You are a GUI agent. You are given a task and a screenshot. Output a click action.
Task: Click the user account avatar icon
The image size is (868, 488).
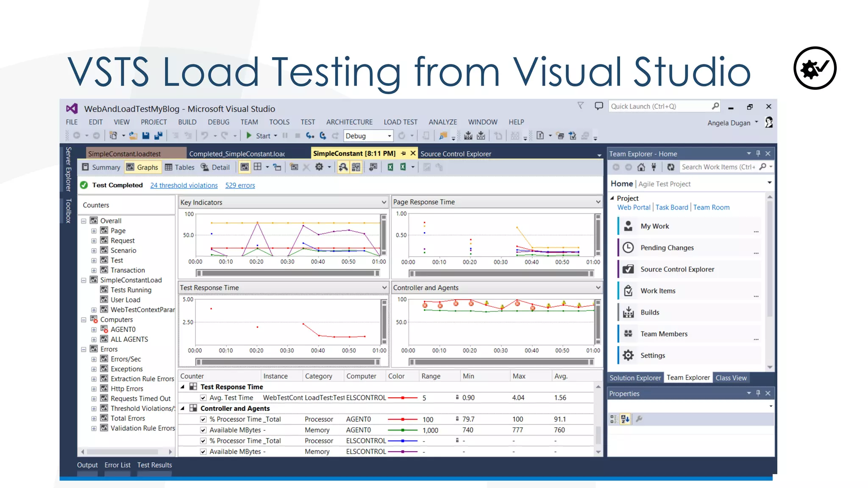tap(769, 122)
